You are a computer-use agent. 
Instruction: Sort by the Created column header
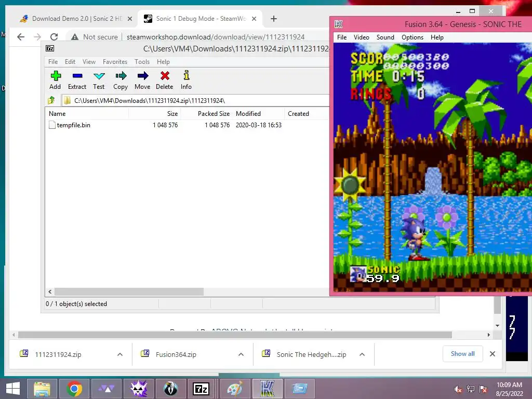click(307, 114)
